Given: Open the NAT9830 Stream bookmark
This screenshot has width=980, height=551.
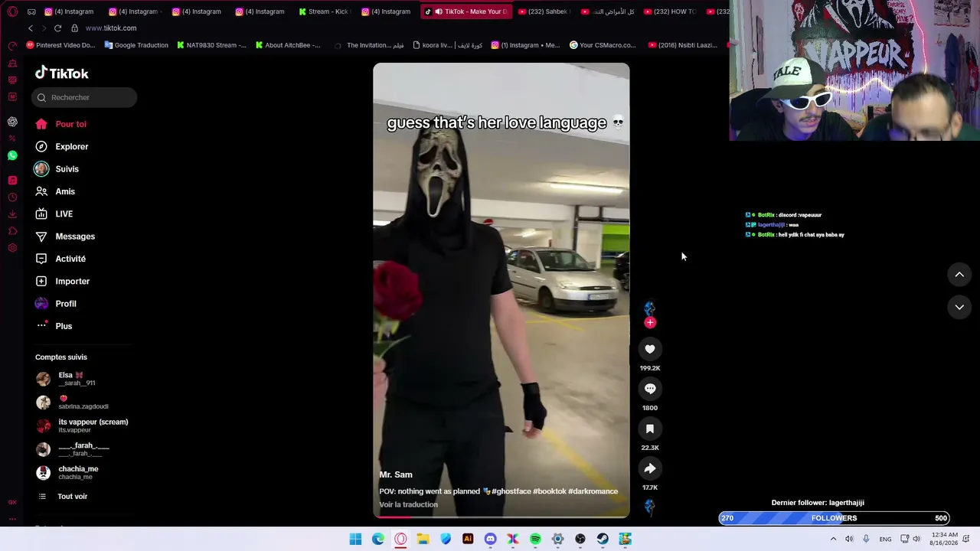Looking at the screenshot, I should [x=211, y=45].
